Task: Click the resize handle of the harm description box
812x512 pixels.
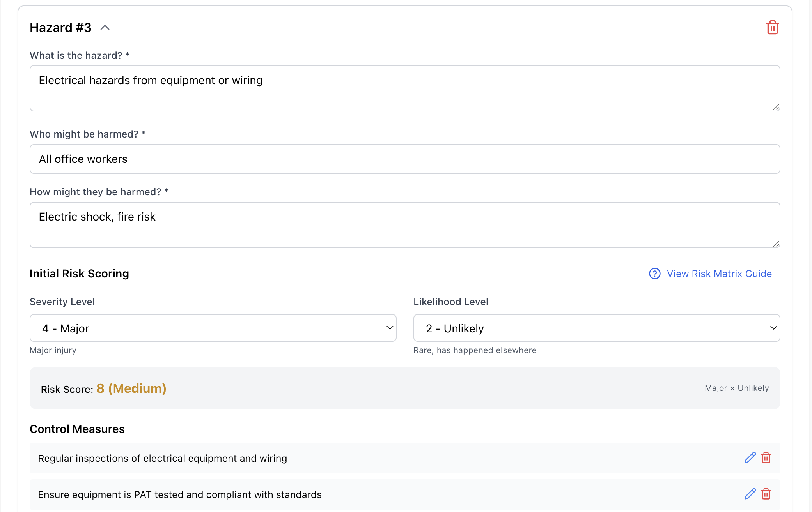Action: [776, 244]
